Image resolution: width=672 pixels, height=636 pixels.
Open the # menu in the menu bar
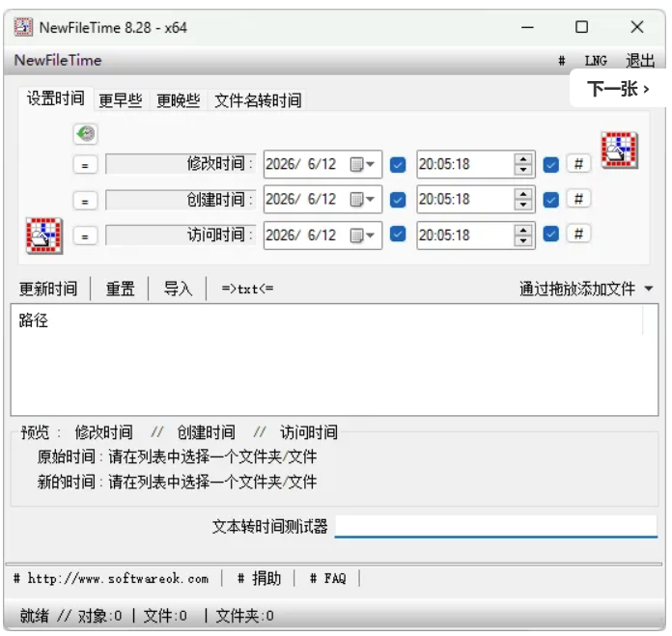[561, 61]
